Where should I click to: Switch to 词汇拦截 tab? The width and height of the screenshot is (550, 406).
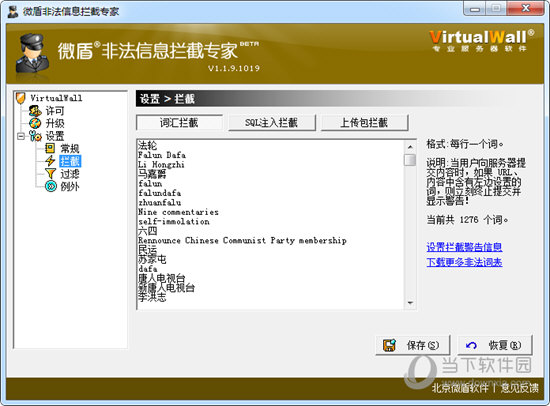[x=179, y=122]
